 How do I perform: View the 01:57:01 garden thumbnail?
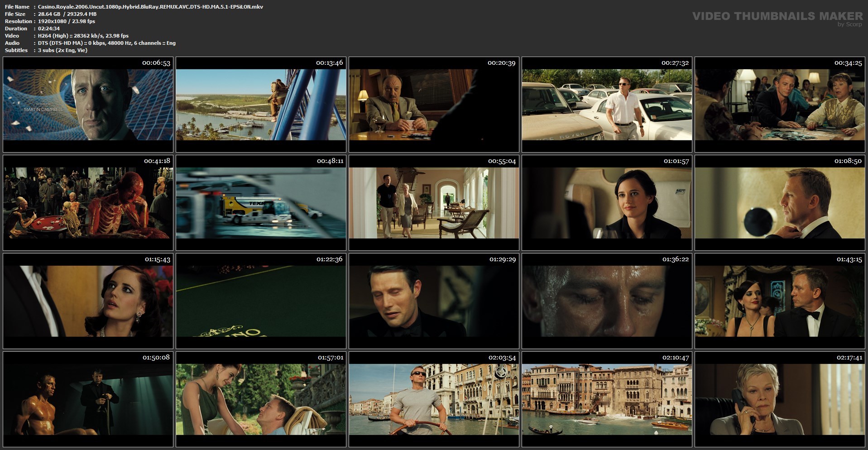[261, 399]
